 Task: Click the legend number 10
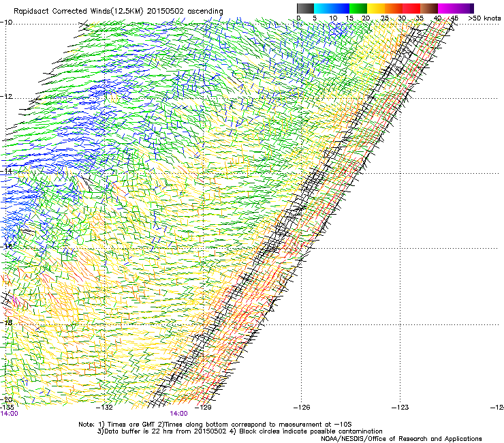point(333,18)
